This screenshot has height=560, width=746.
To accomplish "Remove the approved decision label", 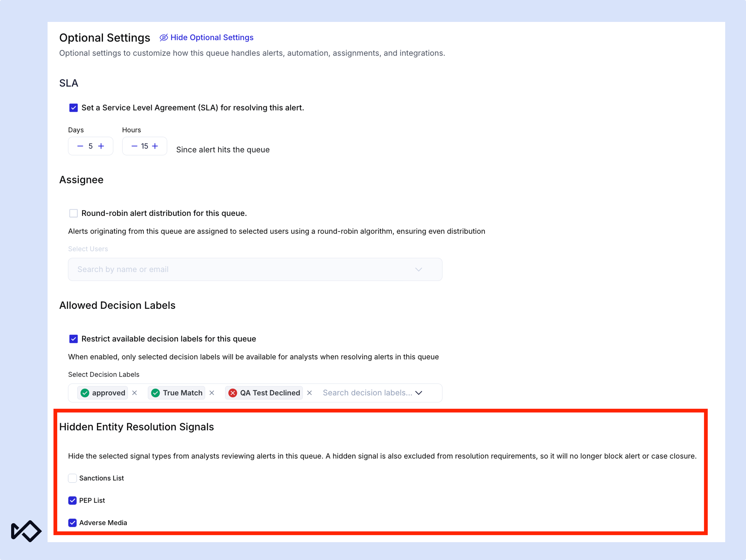I will (134, 393).
